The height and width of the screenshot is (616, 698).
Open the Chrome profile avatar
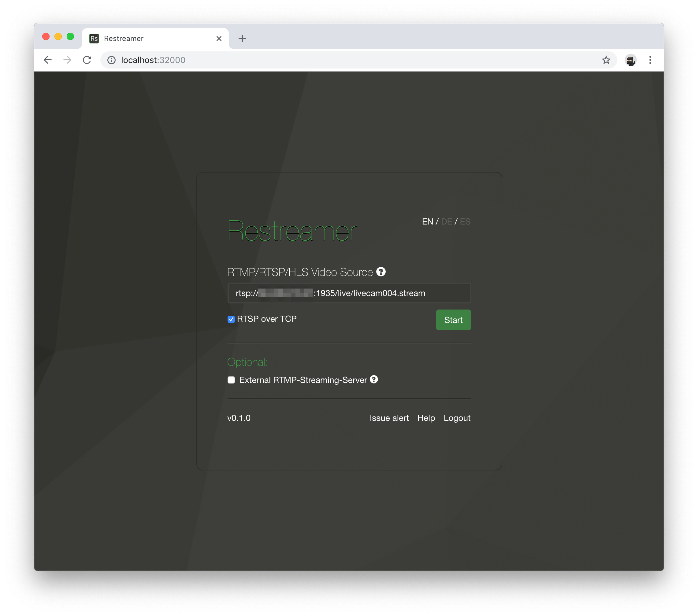pyautogui.click(x=630, y=60)
